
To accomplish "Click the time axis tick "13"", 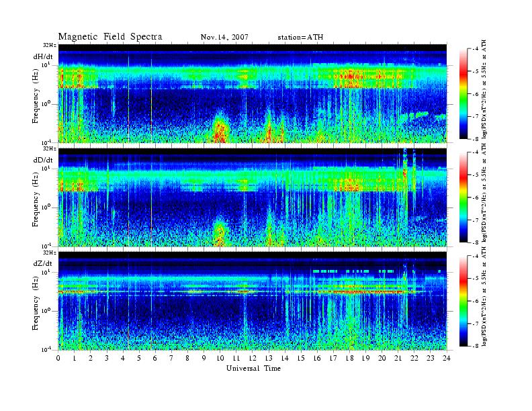I will coord(269,358).
